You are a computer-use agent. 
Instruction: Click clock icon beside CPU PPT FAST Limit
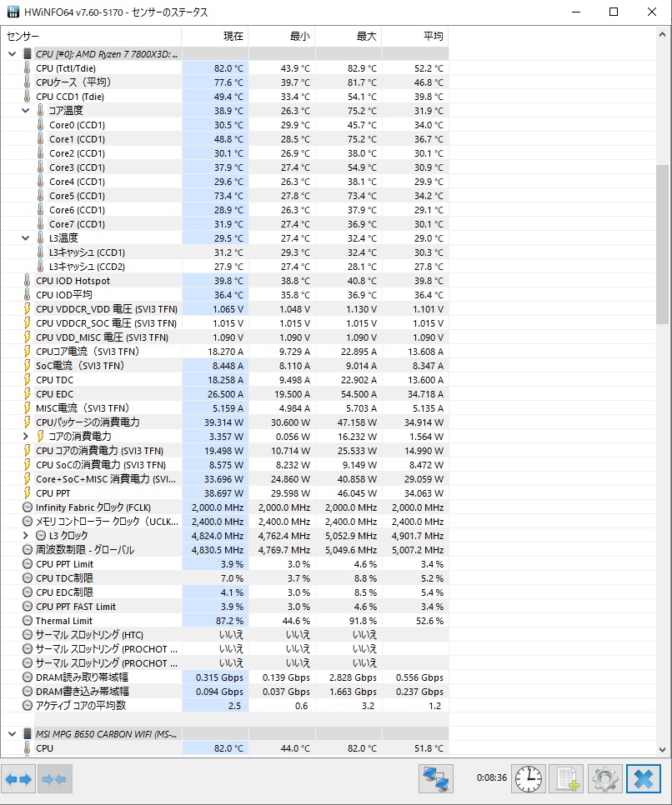click(x=28, y=607)
